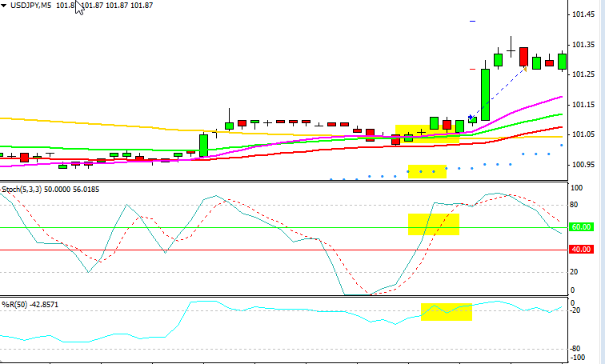Click the 101.25 price scale value
Viewport: 605px width, 364px height.
pyautogui.click(x=583, y=74)
